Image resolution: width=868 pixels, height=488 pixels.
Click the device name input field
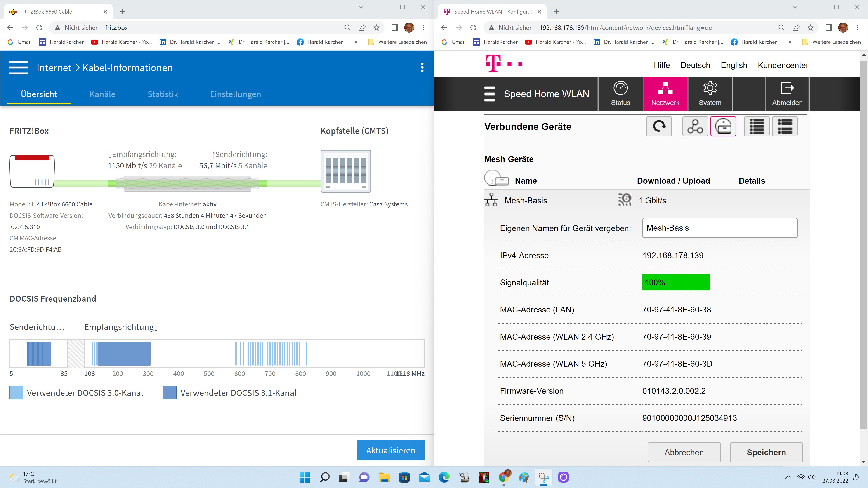pyautogui.click(x=719, y=228)
